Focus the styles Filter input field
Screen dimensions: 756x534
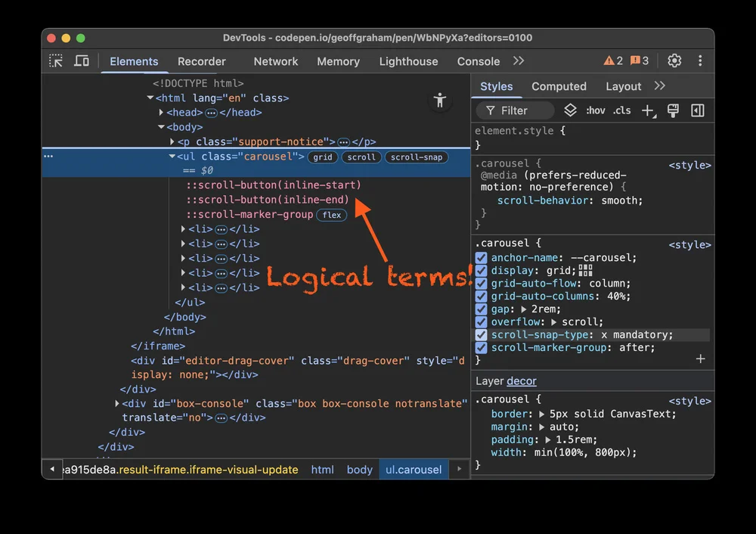pyautogui.click(x=515, y=110)
